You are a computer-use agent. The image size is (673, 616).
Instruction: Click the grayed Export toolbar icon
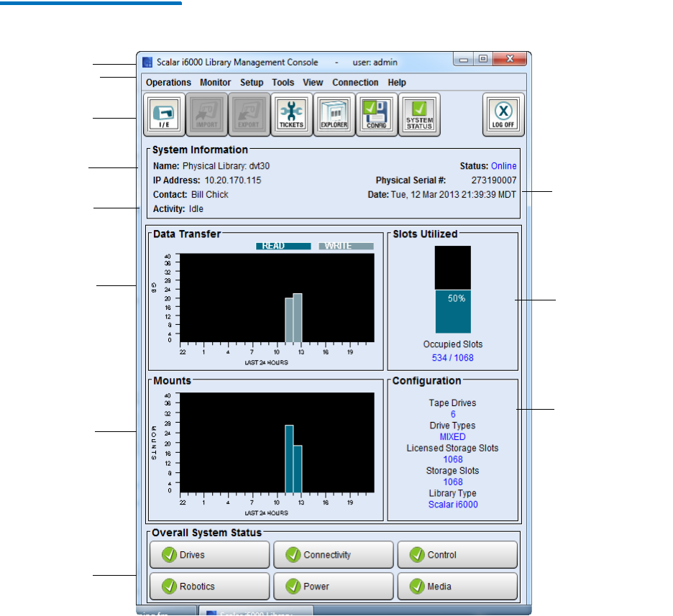pyautogui.click(x=249, y=114)
